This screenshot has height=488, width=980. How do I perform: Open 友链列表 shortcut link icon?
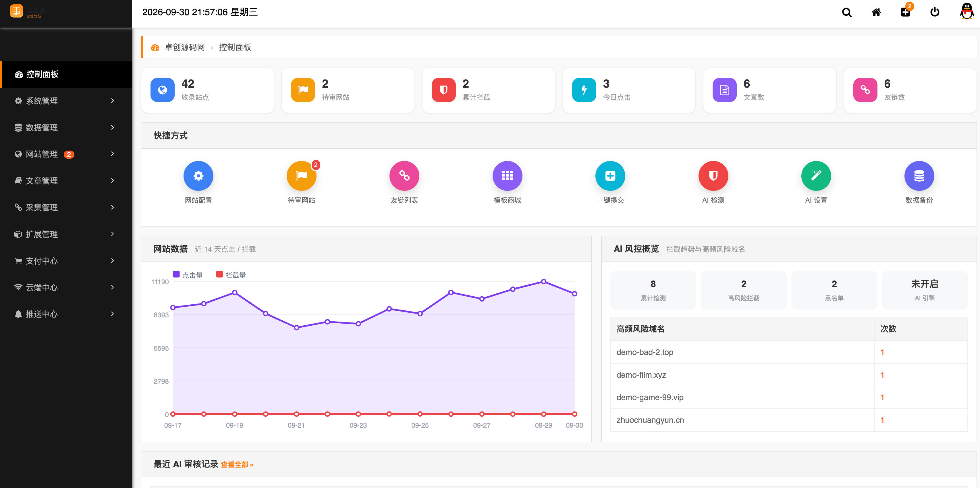click(x=404, y=176)
